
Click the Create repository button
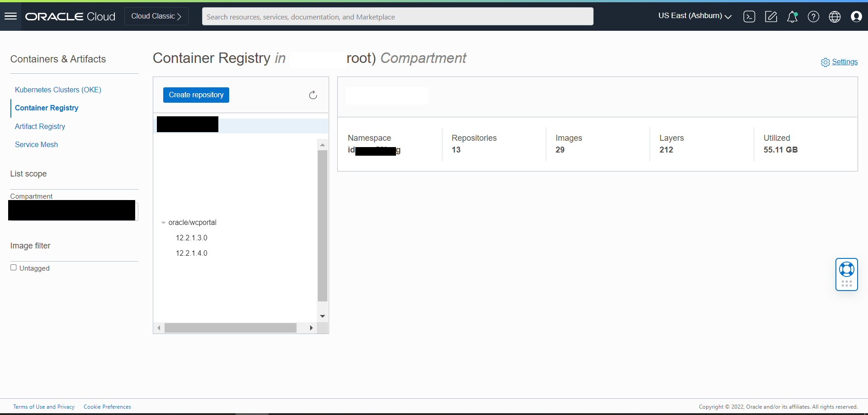click(x=196, y=95)
